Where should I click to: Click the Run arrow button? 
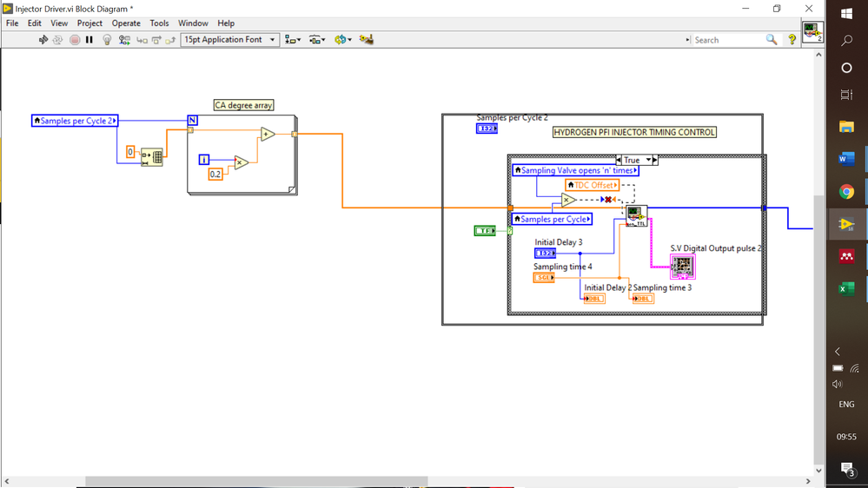pos(43,40)
